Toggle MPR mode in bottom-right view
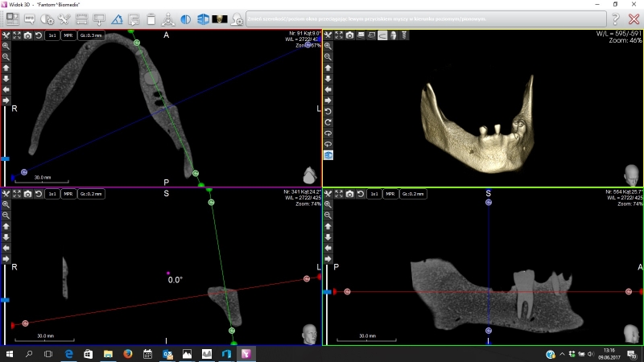 click(x=390, y=194)
